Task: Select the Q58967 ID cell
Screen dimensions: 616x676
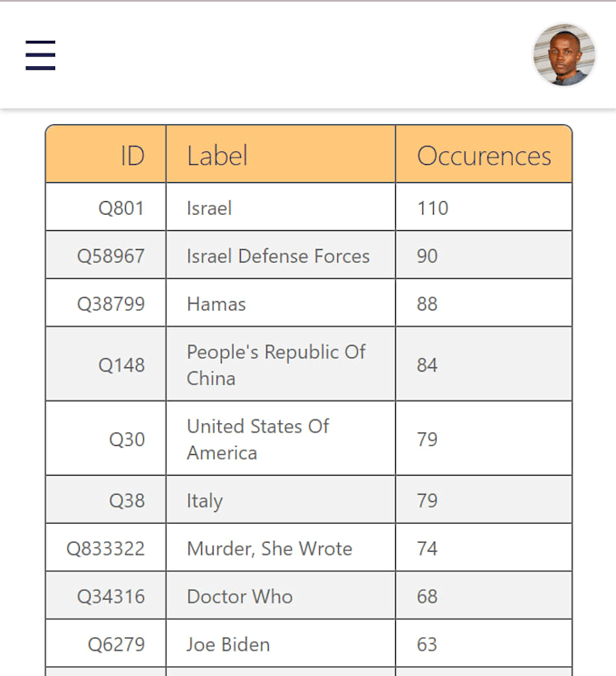Action: tap(106, 255)
